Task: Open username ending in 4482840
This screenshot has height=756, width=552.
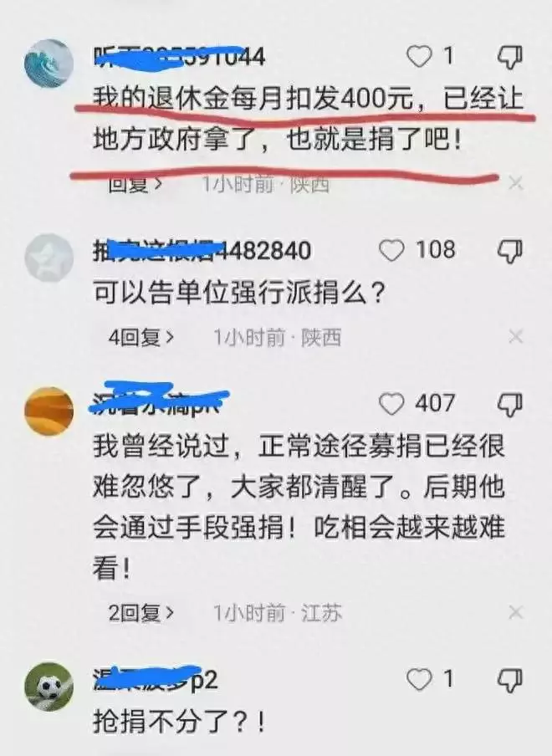Action: coord(202,251)
